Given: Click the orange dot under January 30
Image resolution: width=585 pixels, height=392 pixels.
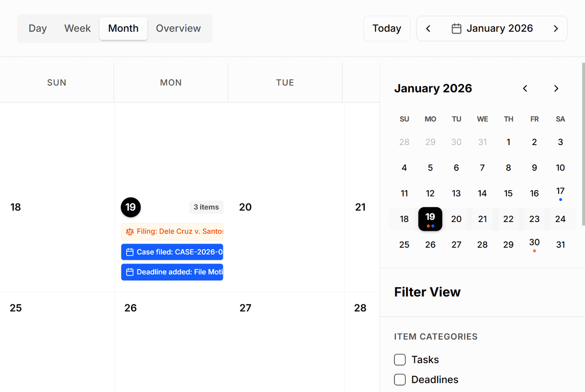Looking at the screenshot, I should (534, 250).
